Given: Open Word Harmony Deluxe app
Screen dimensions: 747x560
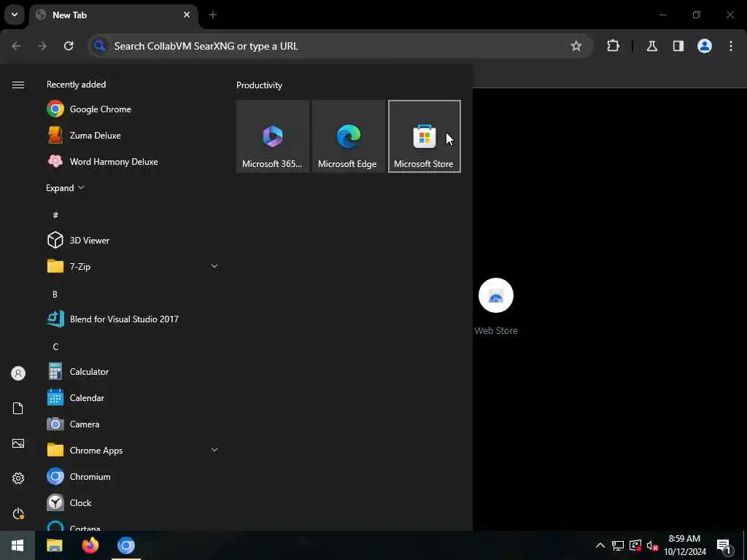Looking at the screenshot, I should (x=133, y=161).
